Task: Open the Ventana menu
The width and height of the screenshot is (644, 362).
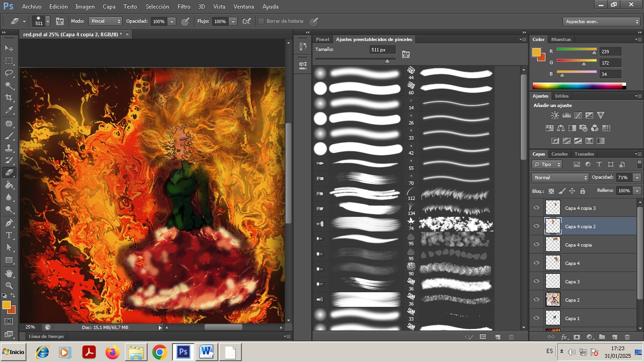Action: pos(243,7)
